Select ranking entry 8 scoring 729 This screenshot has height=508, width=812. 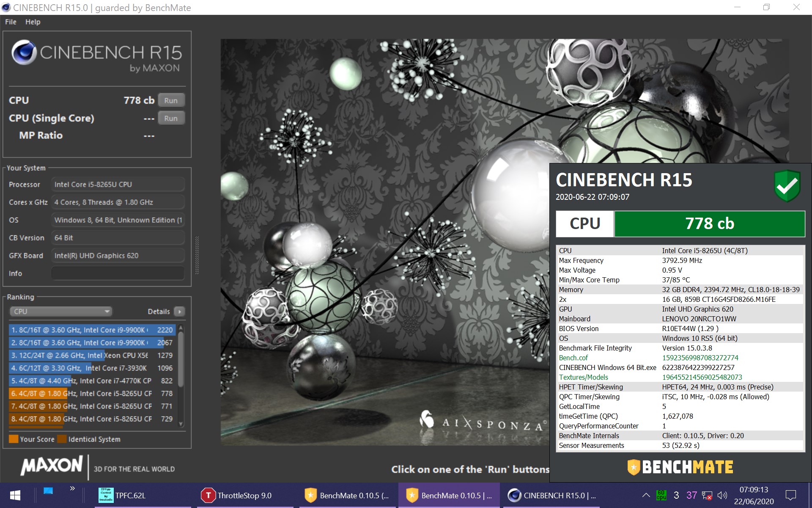[x=92, y=419]
